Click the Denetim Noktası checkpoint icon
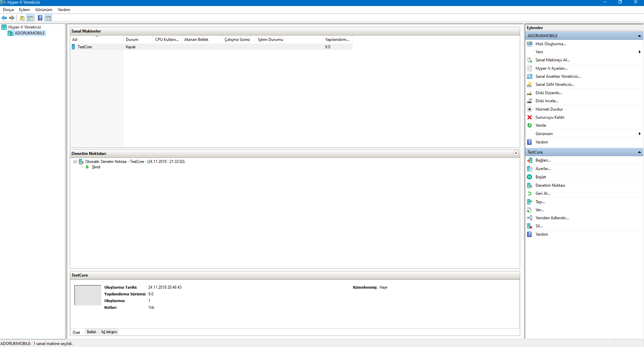Screen dimensions: 644x347 pos(530,185)
